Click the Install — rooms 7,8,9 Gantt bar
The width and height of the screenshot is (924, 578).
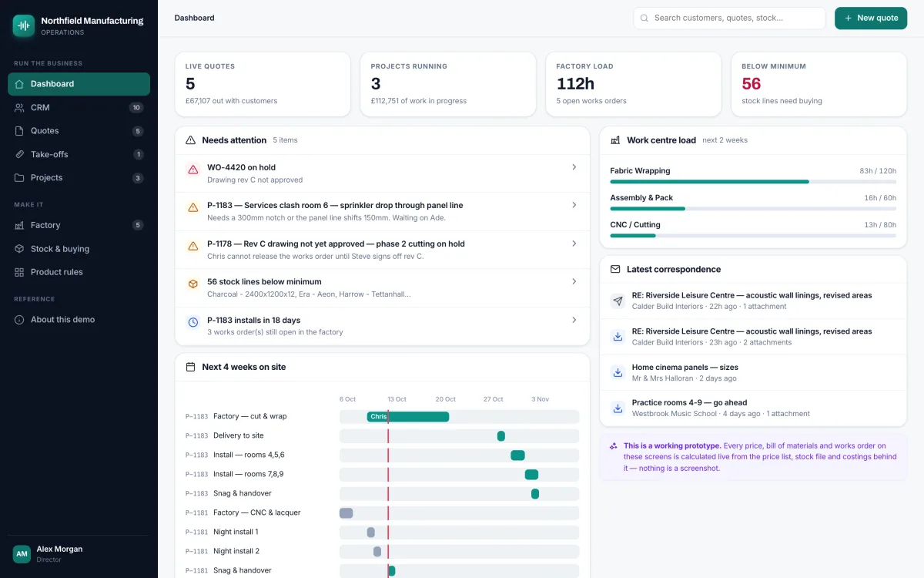(531, 475)
